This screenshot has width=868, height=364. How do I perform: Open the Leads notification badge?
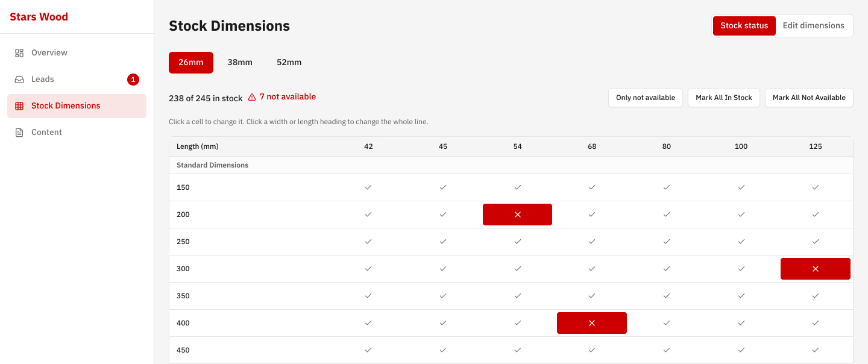pyautogui.click(x=133, y=80)
